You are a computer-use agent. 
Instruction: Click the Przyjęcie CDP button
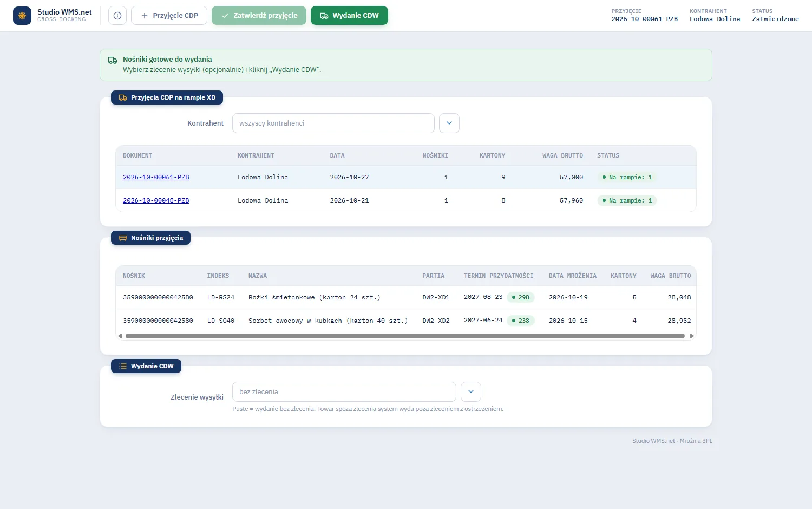[169, 16]
